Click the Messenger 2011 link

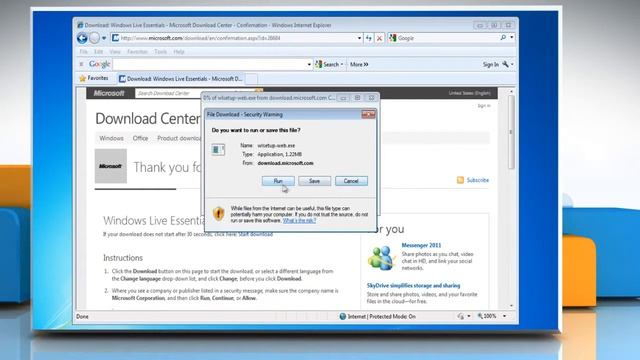(421, 245)
